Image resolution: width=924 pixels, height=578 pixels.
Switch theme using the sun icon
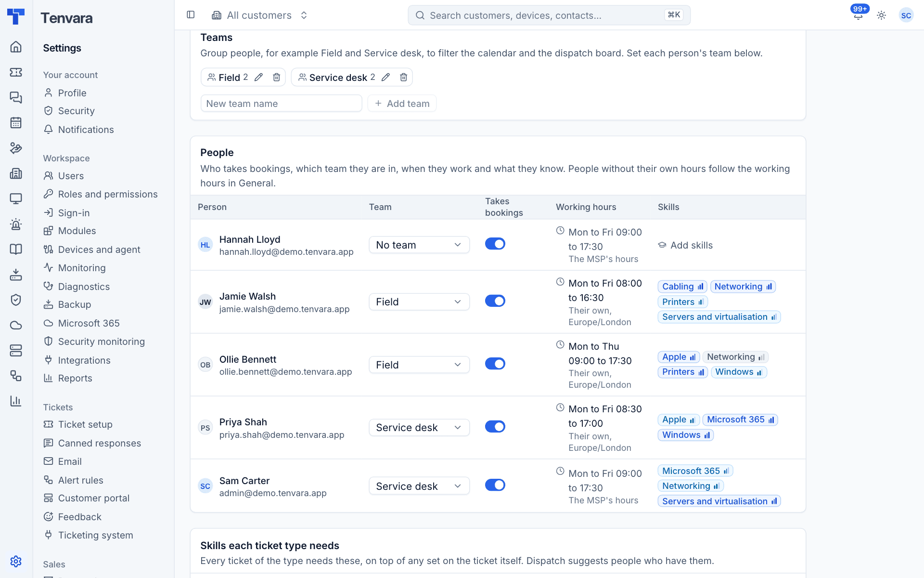pyautogui.click(x=882, y=15)
